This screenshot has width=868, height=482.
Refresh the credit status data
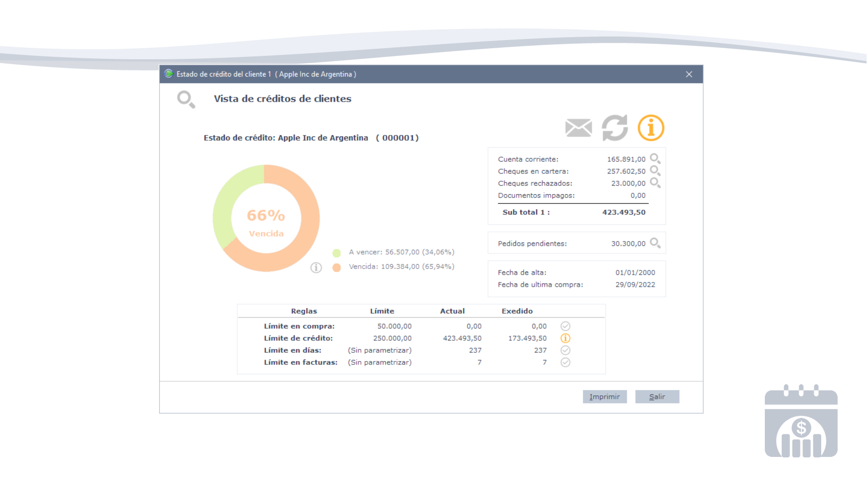pyautogui.click(x=614, y=127)
